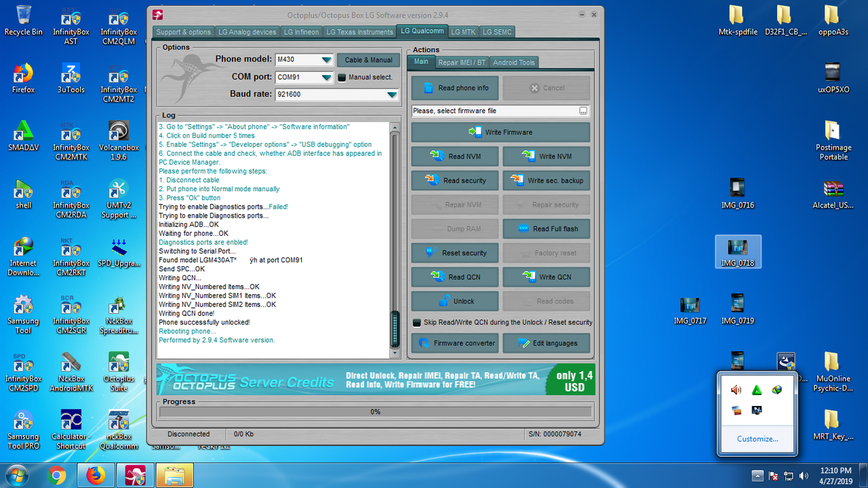The width and height of the screenshot is (868, 488).
Task: Browse for firmware file with ellipsis button
Action: [x=583, y=110]
